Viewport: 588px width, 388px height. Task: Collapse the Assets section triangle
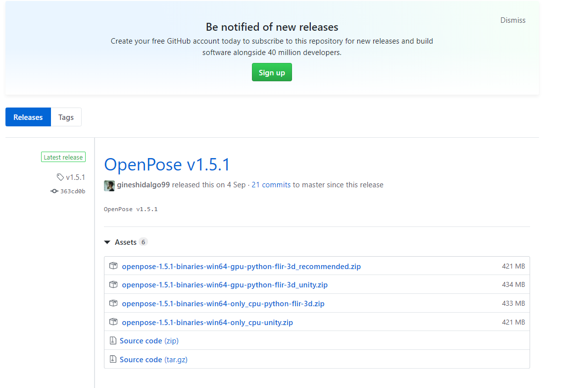(x=107, y=242)
